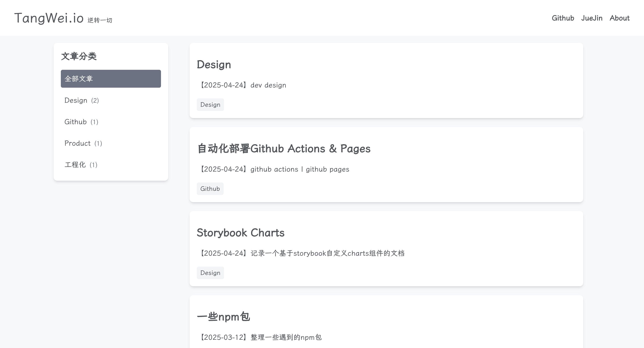Select the 全部文章 category

110,79
